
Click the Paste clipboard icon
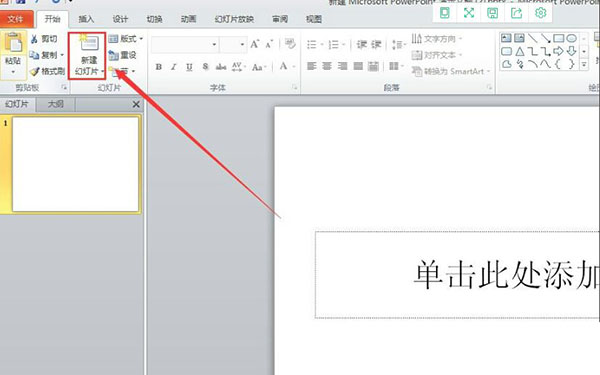click(13, 43)
